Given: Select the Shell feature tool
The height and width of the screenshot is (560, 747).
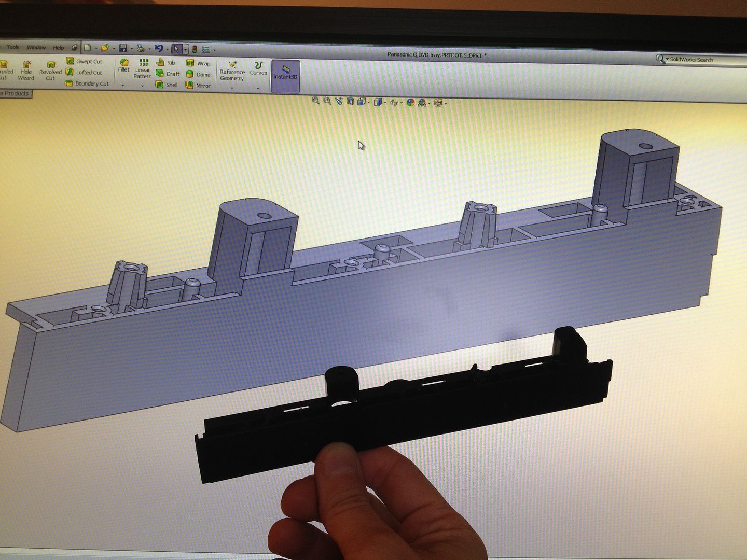Looking at the screenshot, I should pyautogui.click(x=167, y=85).
